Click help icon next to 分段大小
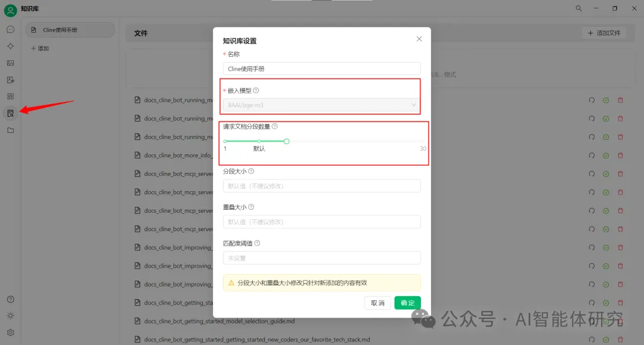The height and width of the screenshot is (345, 644). point(251,171)
